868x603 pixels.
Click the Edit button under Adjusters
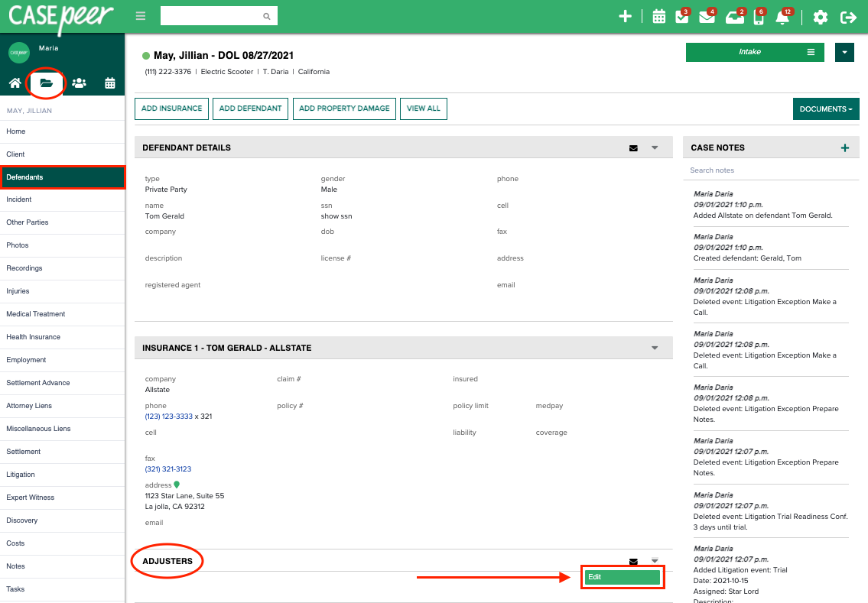click(x=622, y=576)
